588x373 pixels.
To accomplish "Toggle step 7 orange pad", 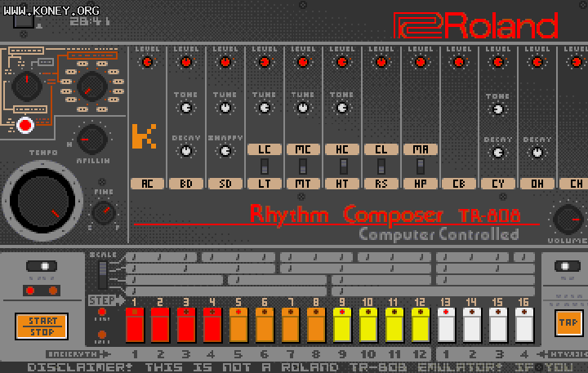I will [x=290, y=325].
